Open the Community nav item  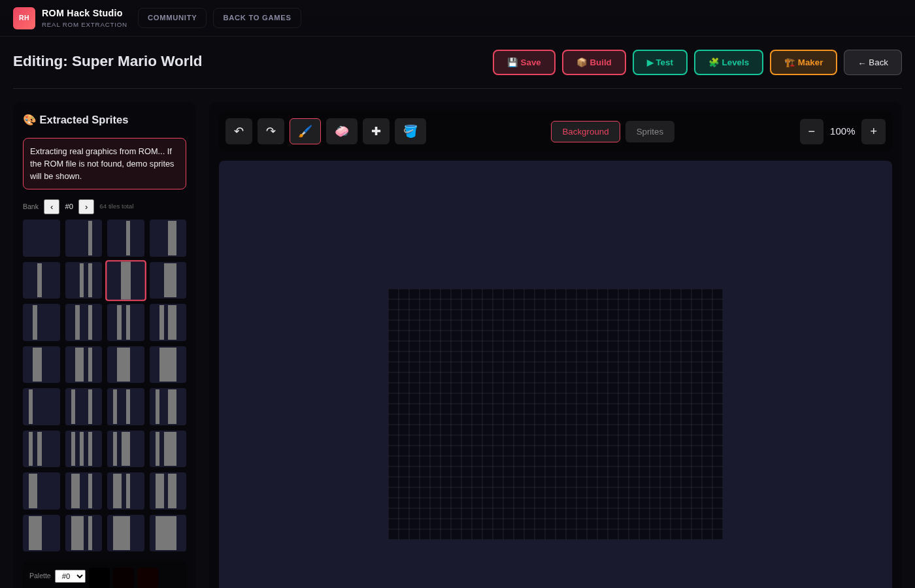pyautogui.click(x=172, y=18)
